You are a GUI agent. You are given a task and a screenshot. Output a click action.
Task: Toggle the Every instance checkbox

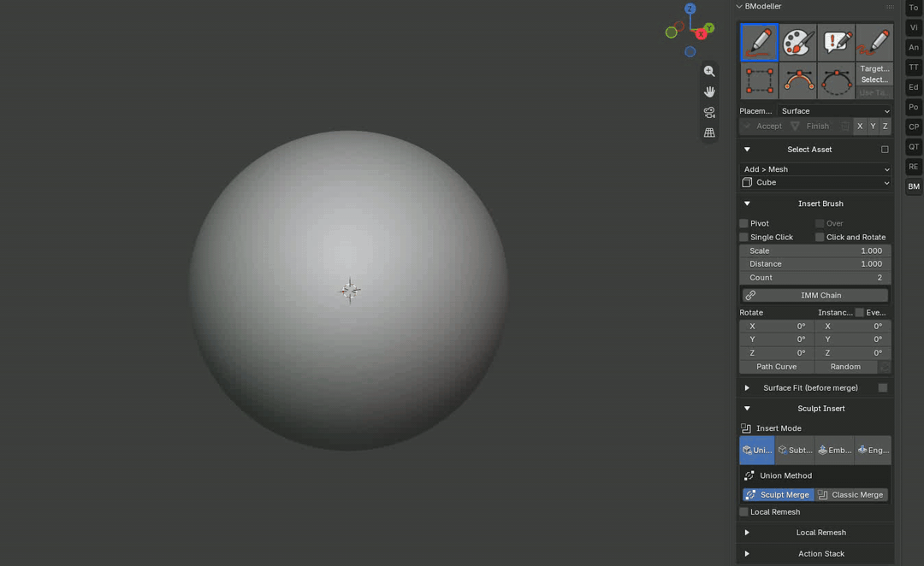(860, 312)
